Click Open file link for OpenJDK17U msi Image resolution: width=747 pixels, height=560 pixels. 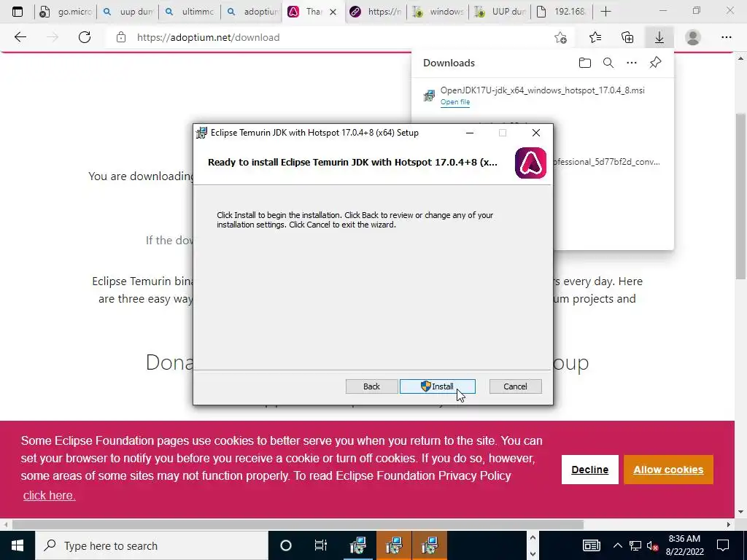(x=455, y=102)
